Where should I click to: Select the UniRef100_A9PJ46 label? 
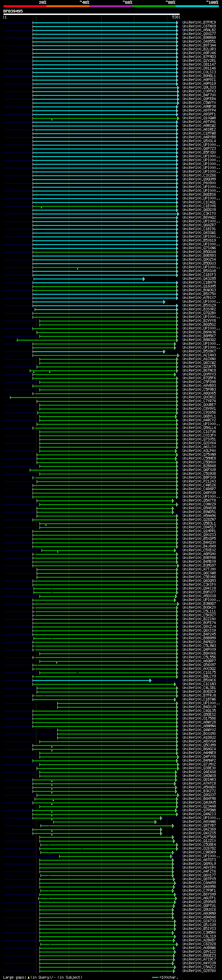(x=199, y=53)
